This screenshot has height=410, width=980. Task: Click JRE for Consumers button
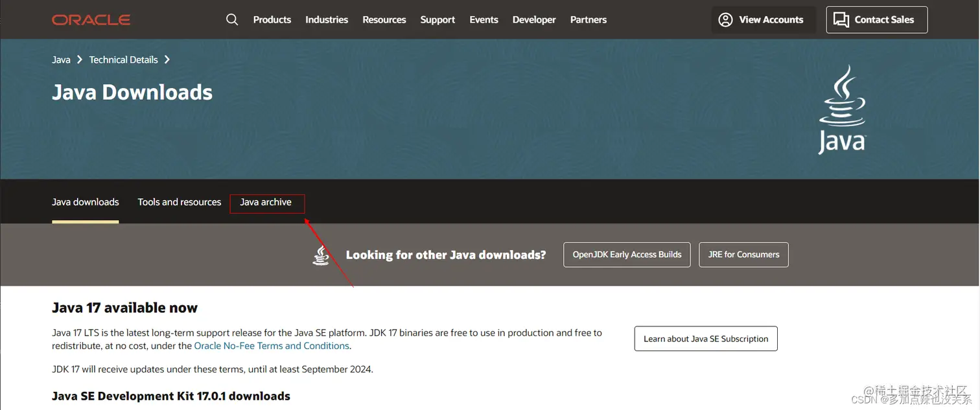tap(743, 255)
